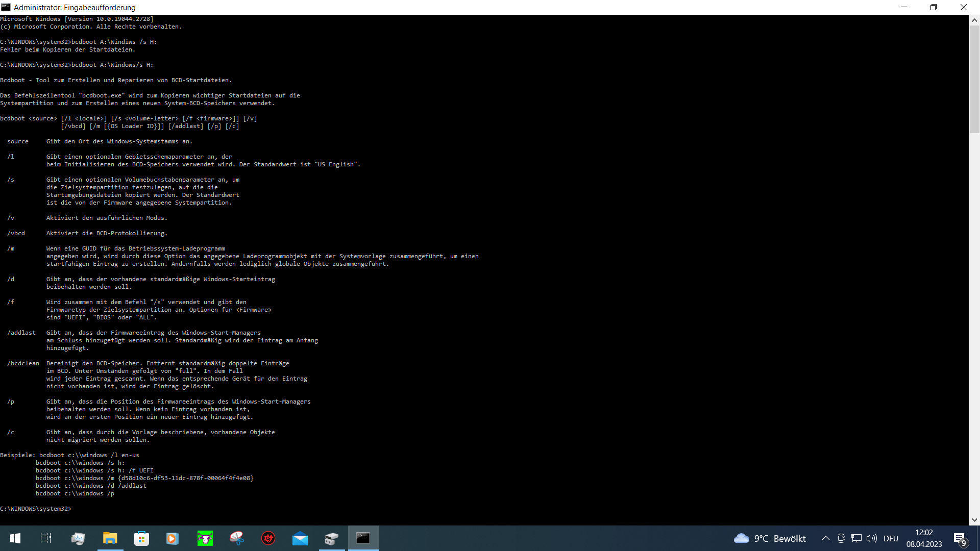980x551 pixels.
Task: Open network status from the system tray
Action: click(x=856, y=538)
